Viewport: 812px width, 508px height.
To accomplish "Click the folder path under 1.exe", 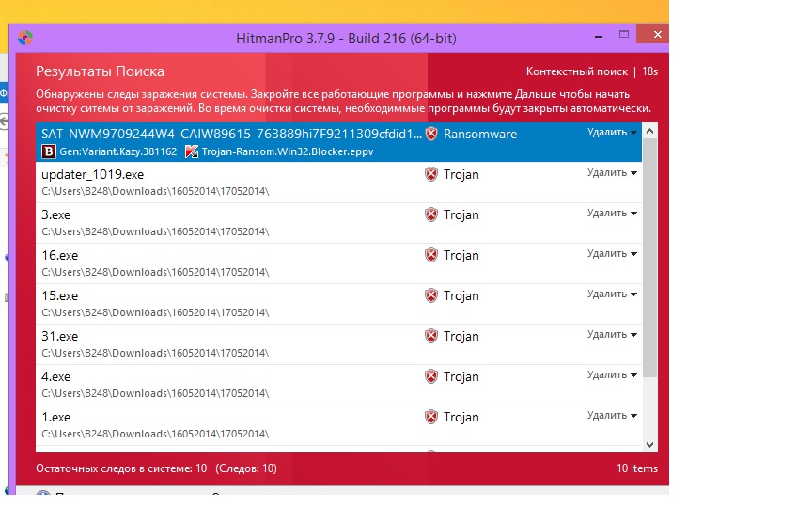I will point(155,434).
